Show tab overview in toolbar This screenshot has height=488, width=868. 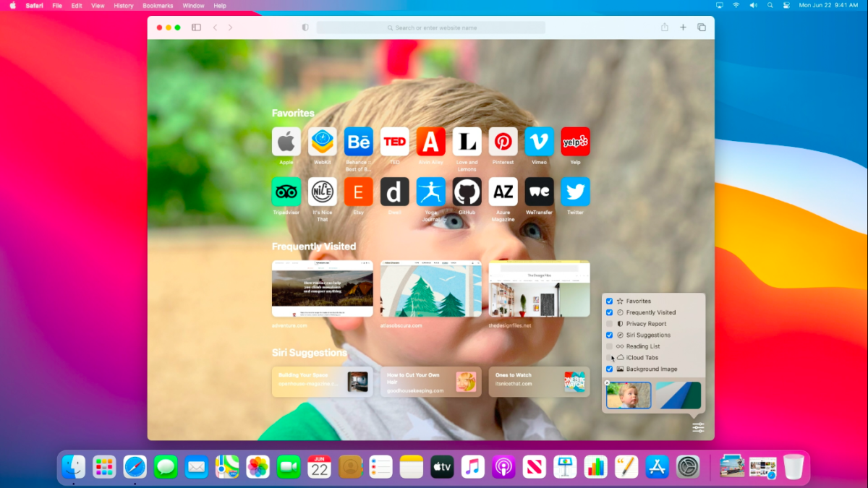pos(702,27)
